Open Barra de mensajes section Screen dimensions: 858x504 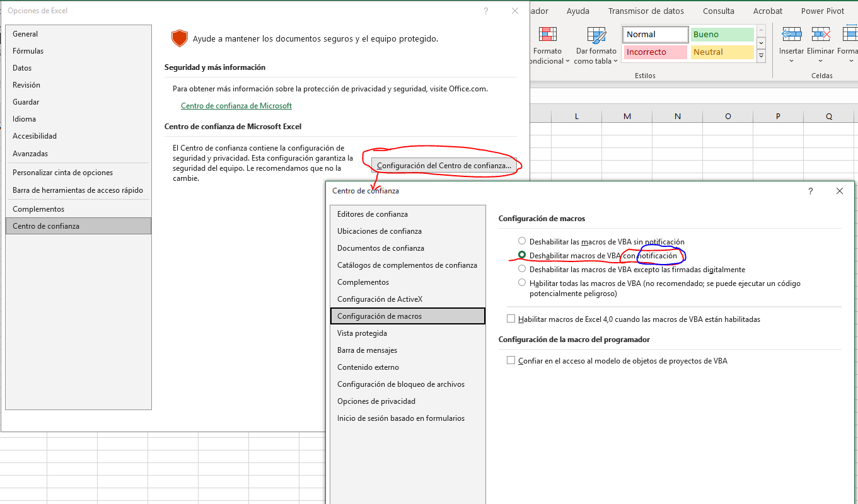coord(408,350)
